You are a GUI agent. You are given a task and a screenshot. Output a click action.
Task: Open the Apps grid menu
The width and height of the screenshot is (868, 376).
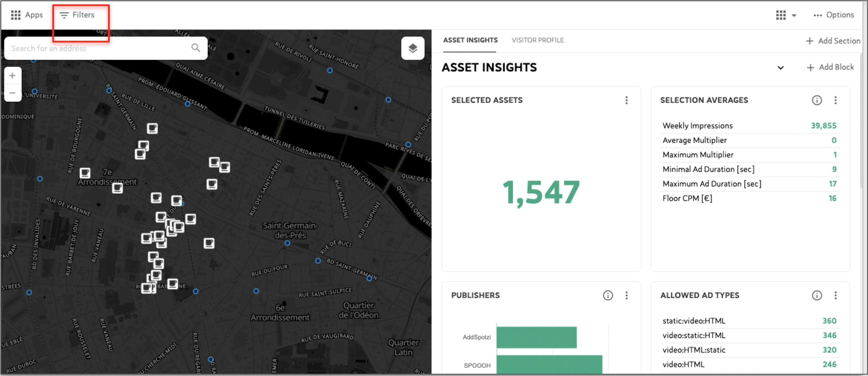pos(27,15)
